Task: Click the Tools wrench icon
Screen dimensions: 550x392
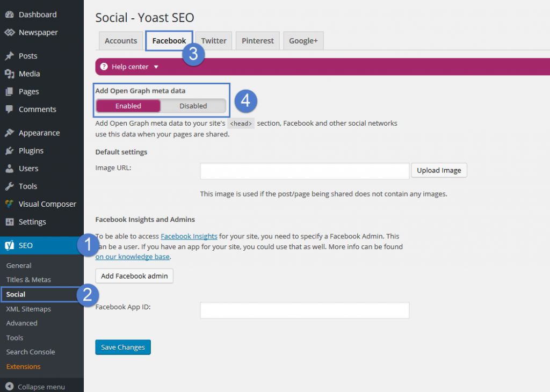Action: (x=10, y=186)
